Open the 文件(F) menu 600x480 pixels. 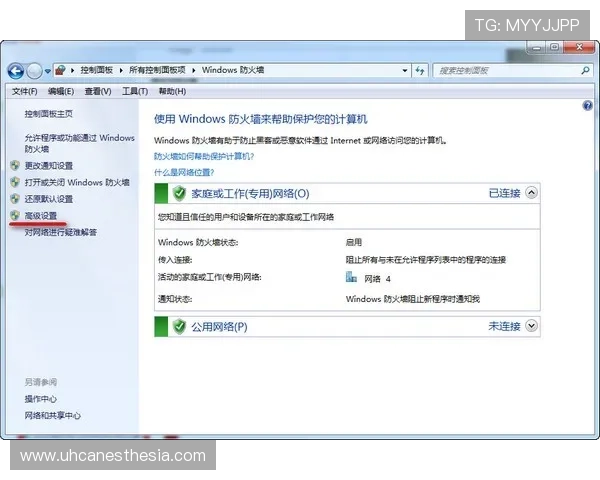pos(24,91)
